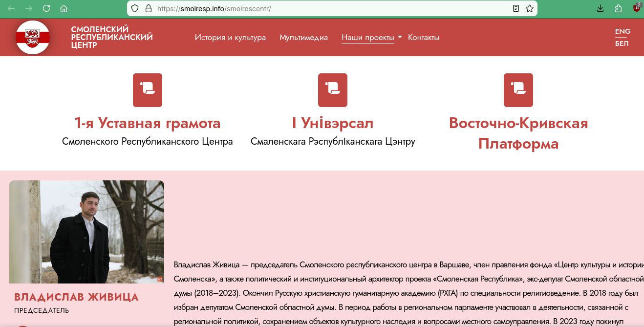Open Мультимедиа menu item

click(x=303, y=38)
